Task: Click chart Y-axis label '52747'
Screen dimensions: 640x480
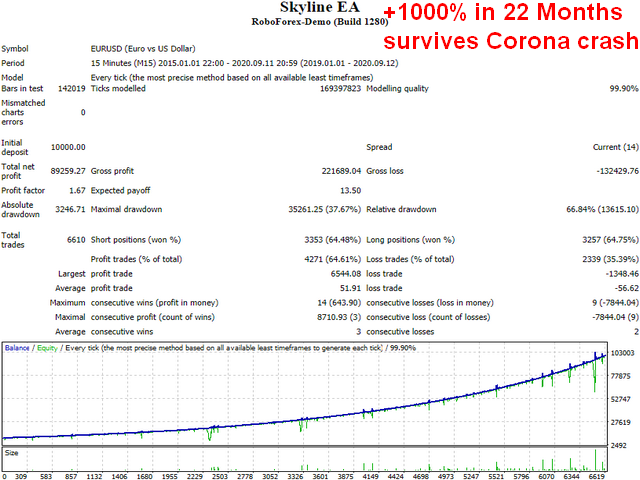Action: [x=621, y=399]
